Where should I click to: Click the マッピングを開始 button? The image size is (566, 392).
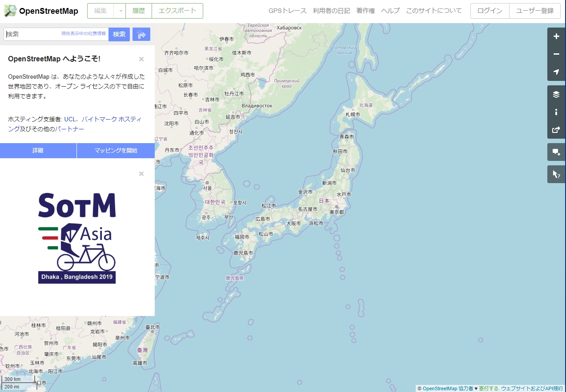[x=116, y=151]
